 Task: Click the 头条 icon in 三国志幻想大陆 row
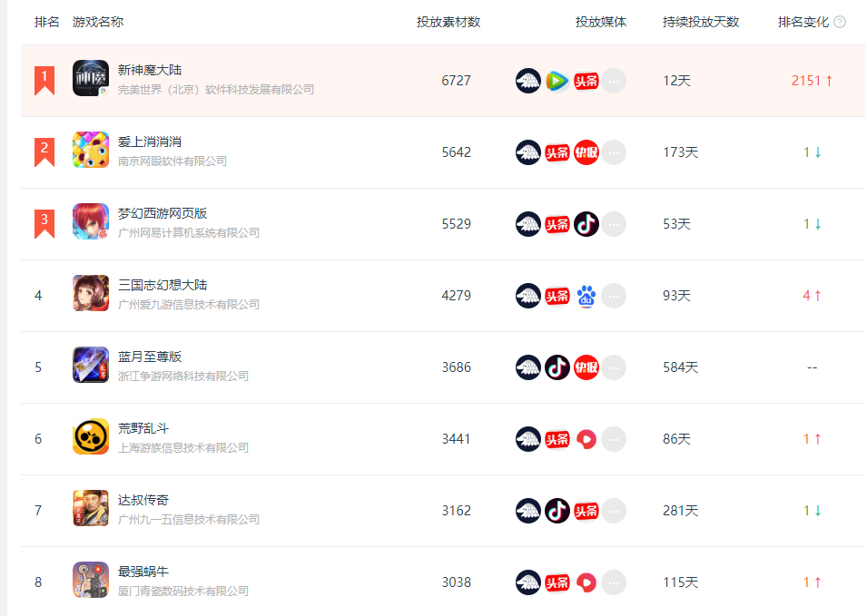click(x=557, y=296)
